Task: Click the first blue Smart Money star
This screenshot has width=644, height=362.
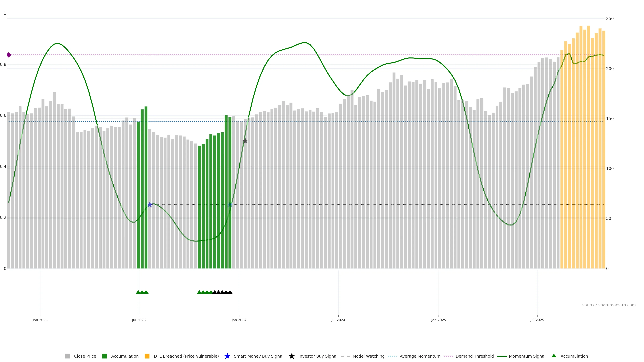Action: click(x=150, y=205)
